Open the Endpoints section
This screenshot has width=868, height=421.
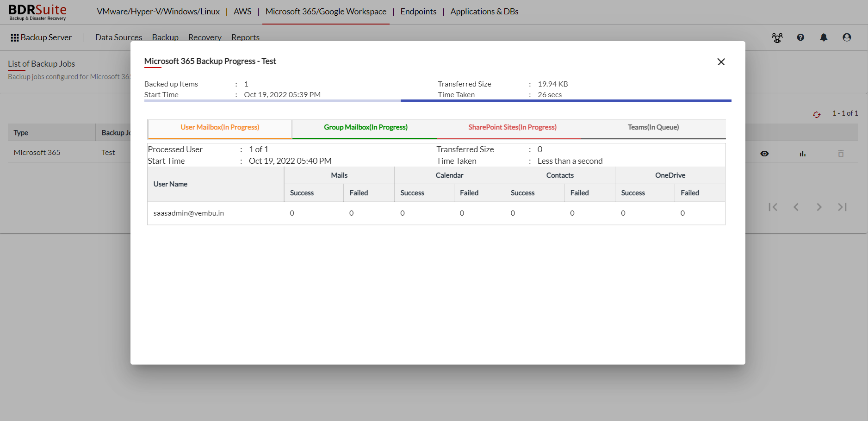coord(418,12)
